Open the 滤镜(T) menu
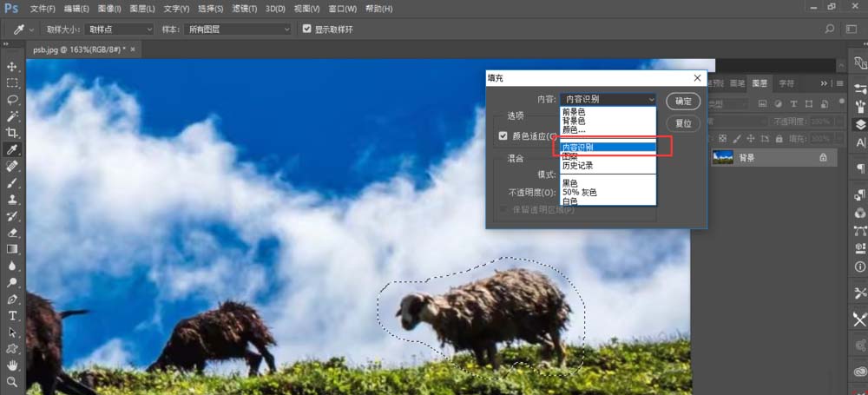The image size is (868, 395). 245,9
